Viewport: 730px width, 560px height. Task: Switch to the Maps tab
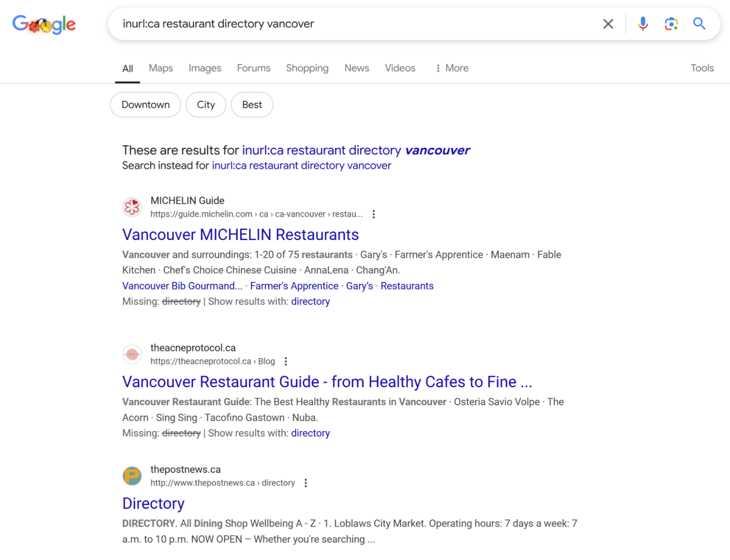pyautogui.click(x=160, y=68)
